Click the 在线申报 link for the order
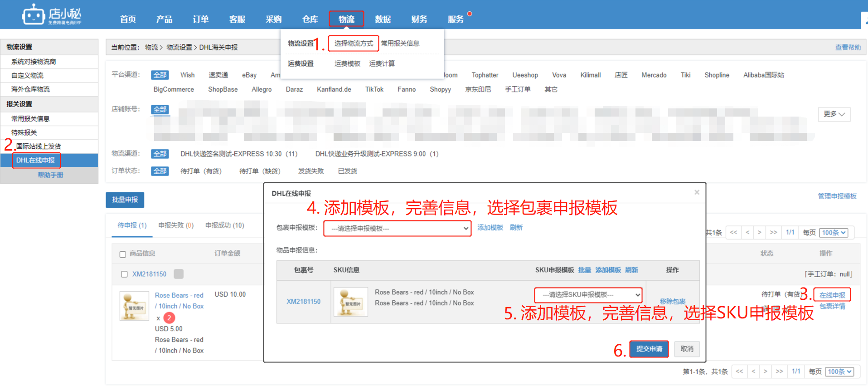Screen dimensions: 868x386 [832, 295]
